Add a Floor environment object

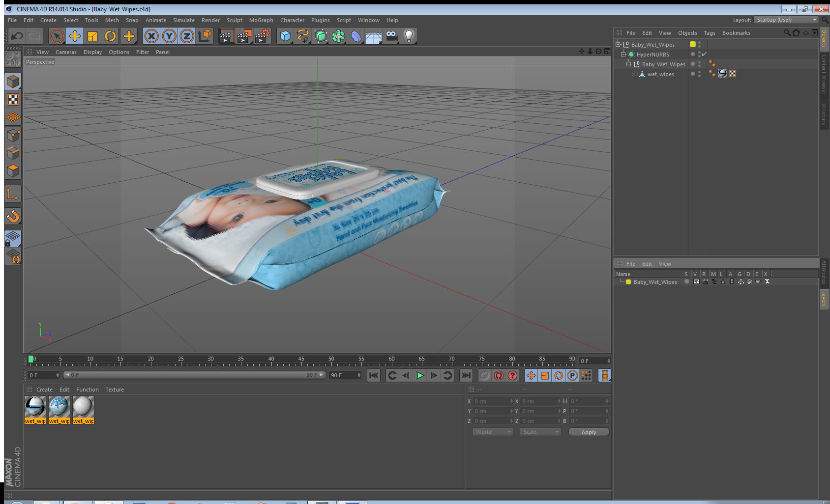click(374, 36)
